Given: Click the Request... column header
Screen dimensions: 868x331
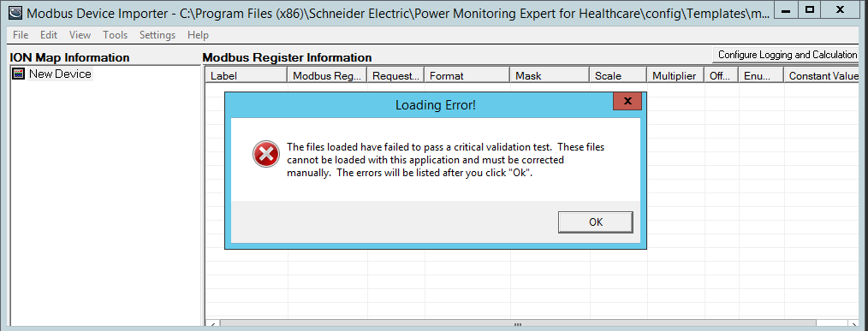Looking at the screenshot, I should click(x=395, y=76).
